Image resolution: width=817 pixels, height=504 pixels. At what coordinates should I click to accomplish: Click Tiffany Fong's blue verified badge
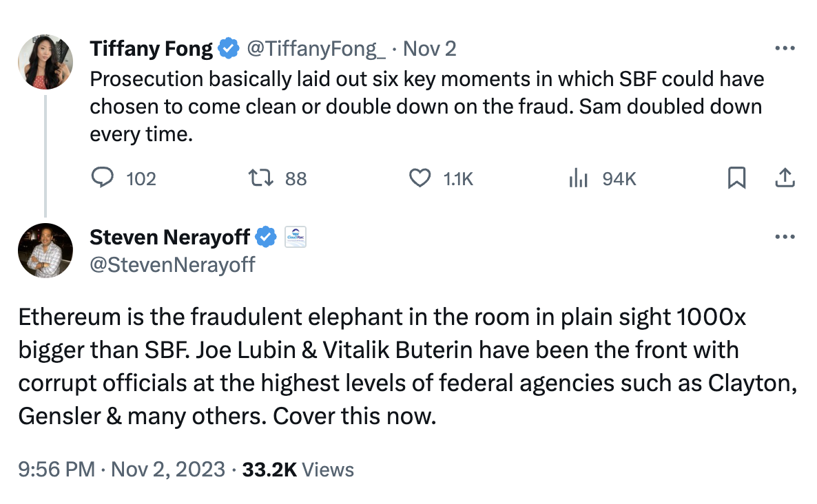click(228, 49)
